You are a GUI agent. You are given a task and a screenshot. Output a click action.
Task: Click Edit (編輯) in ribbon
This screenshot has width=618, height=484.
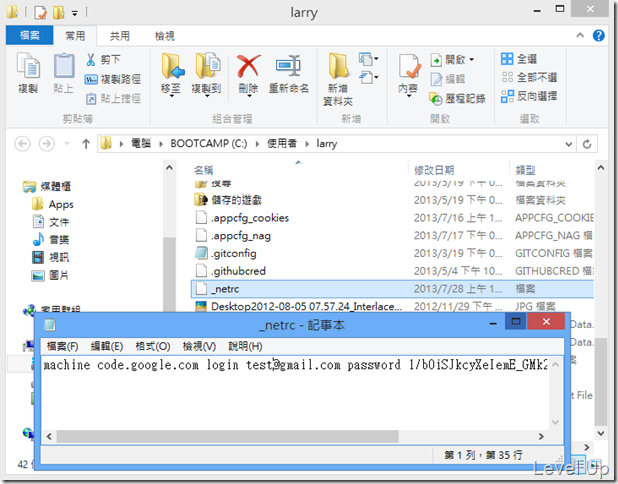click(447, 79)
